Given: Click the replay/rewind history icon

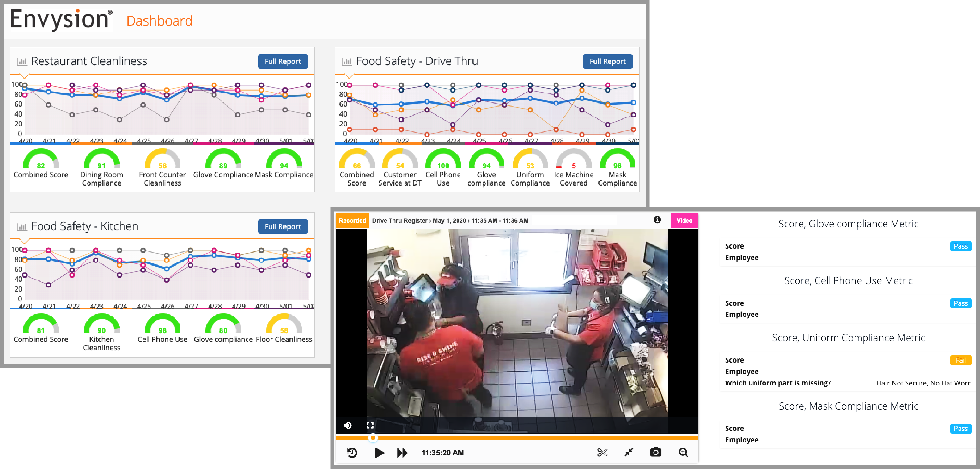Looking at the screenshot, I should click(352, 453).
